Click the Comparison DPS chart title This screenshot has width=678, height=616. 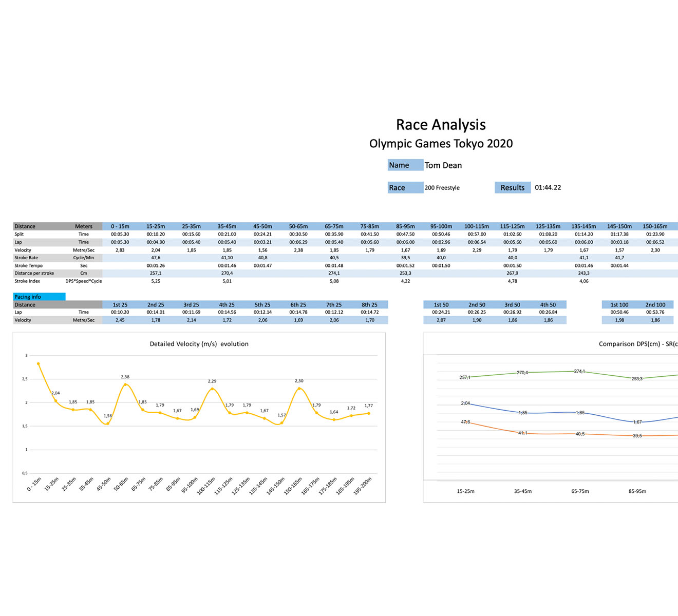tap(637, 344)
